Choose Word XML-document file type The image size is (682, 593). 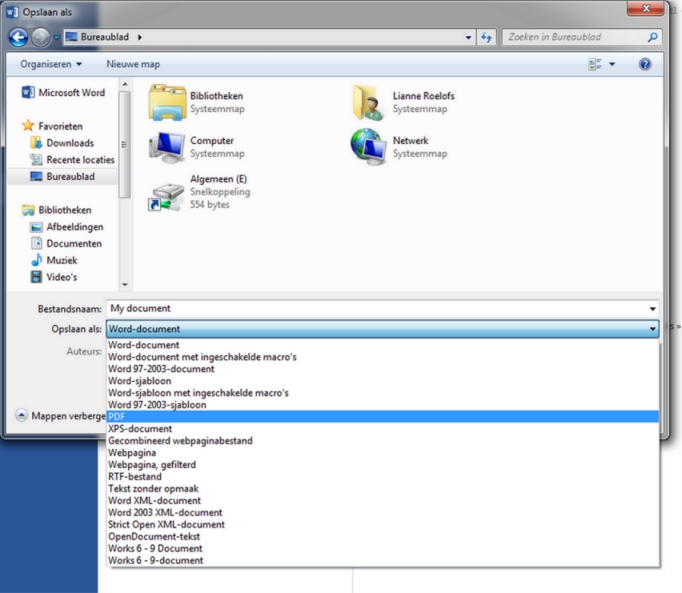point(383,500)
